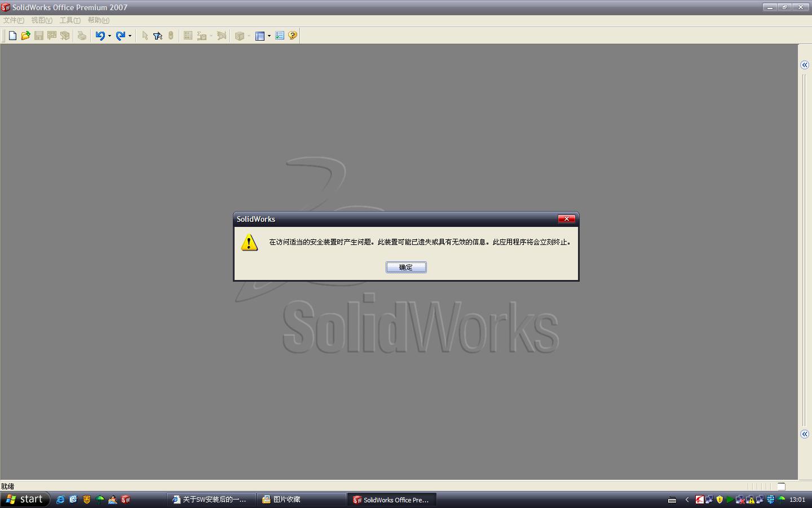Open an existing file with the folder icon
The height and width of the screenshot is (508, 812).
point(25,36)
